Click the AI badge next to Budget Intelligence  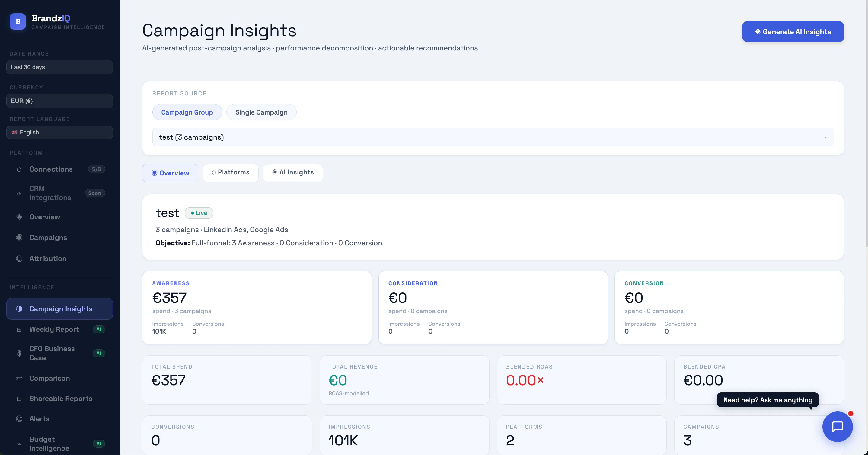pyautogui.click(x=99, y=444)
